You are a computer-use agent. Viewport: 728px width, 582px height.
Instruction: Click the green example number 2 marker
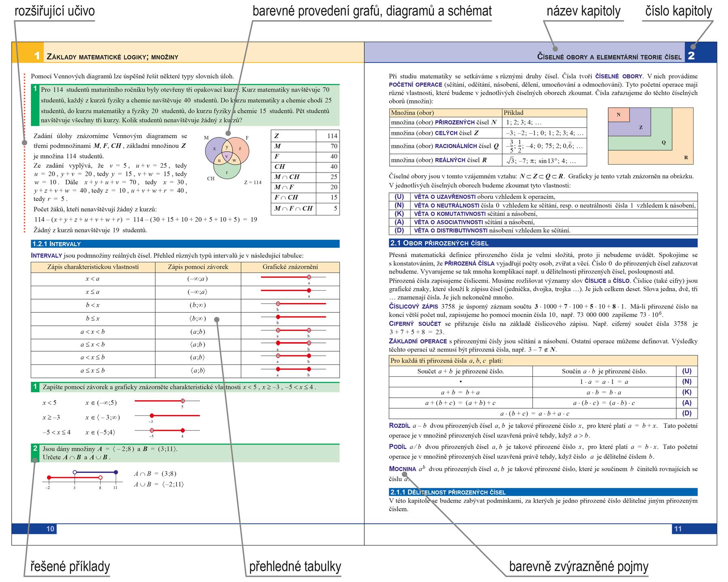[x=35, y=453]
